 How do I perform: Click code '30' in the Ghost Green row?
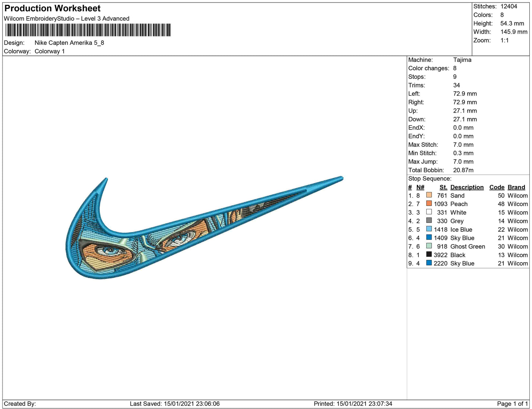coord(501,246)
